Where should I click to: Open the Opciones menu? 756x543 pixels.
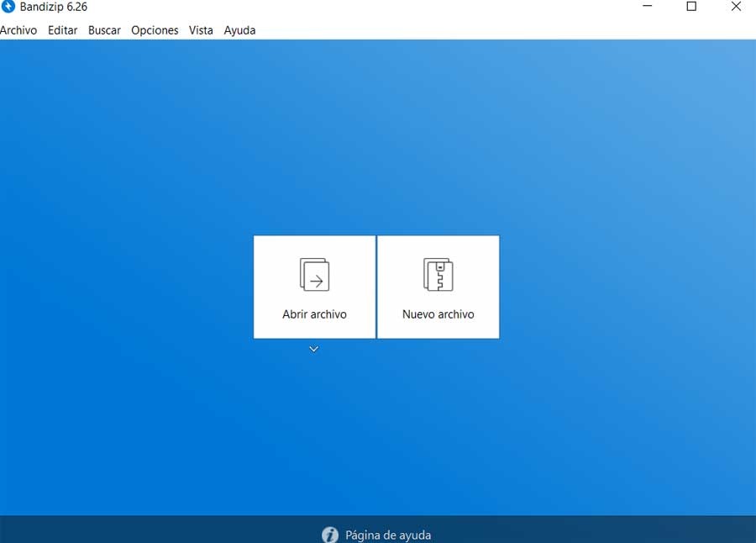(x=155, y=30)
